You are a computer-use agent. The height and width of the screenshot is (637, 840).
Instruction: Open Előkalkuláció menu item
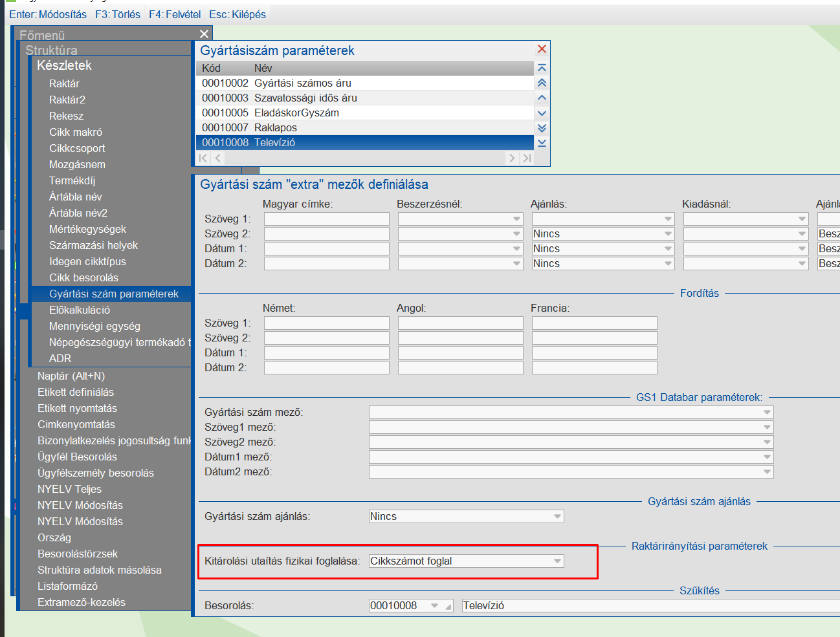point(80,310)
